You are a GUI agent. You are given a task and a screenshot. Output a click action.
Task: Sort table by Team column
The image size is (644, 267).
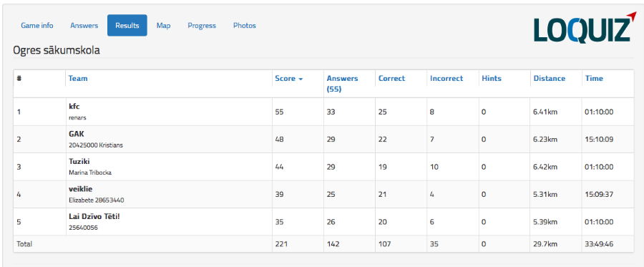click(78, 79)
